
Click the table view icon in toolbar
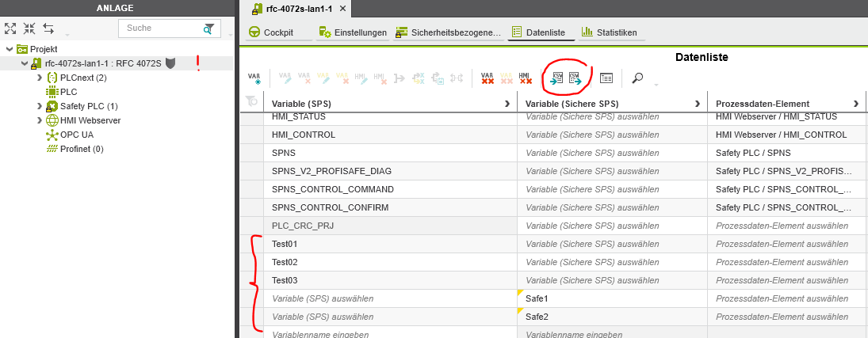606,78
